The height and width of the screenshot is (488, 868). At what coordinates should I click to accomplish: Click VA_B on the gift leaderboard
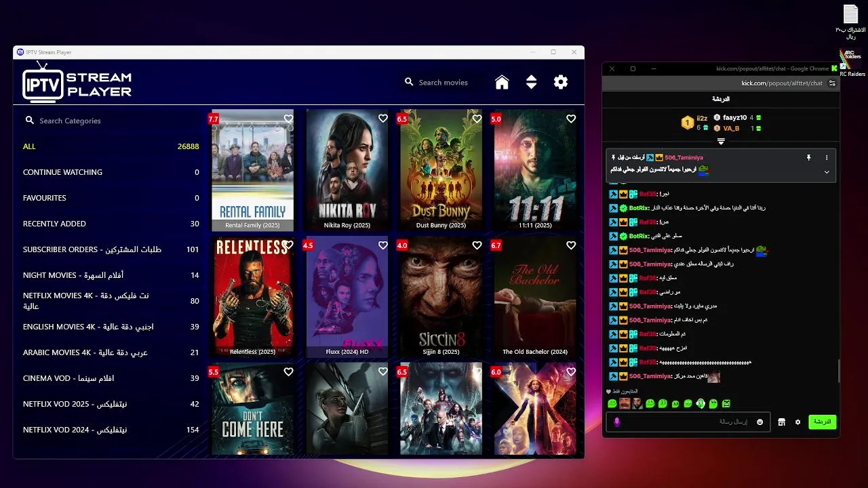click(x=731, y=128)
